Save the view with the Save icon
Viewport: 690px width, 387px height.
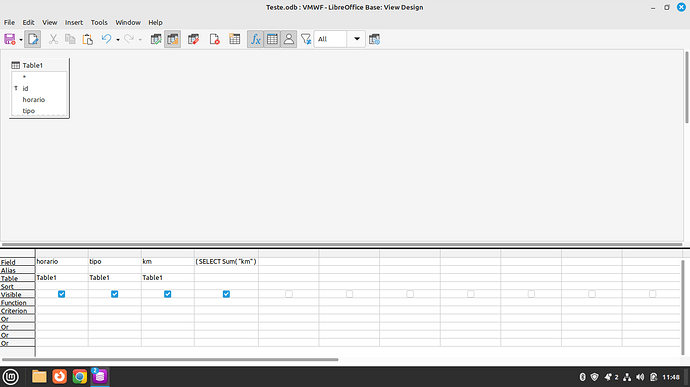pyautogui.click(x=10, y=39)
